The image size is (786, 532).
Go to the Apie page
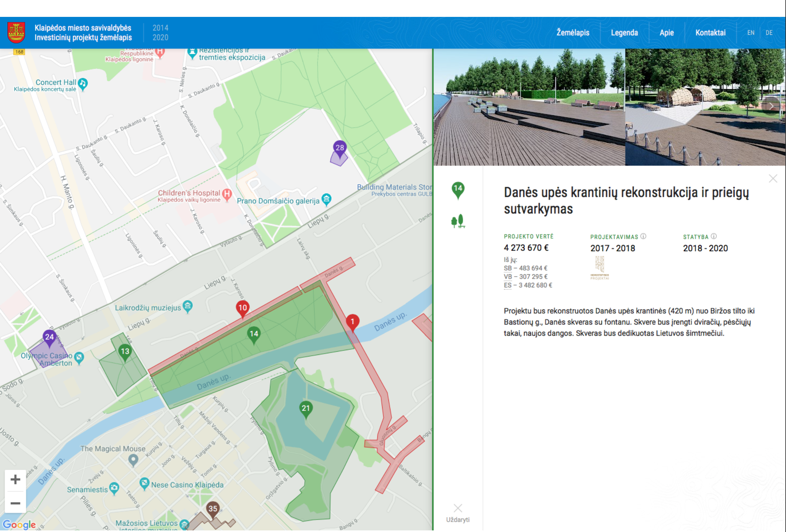tap(666, 33)
